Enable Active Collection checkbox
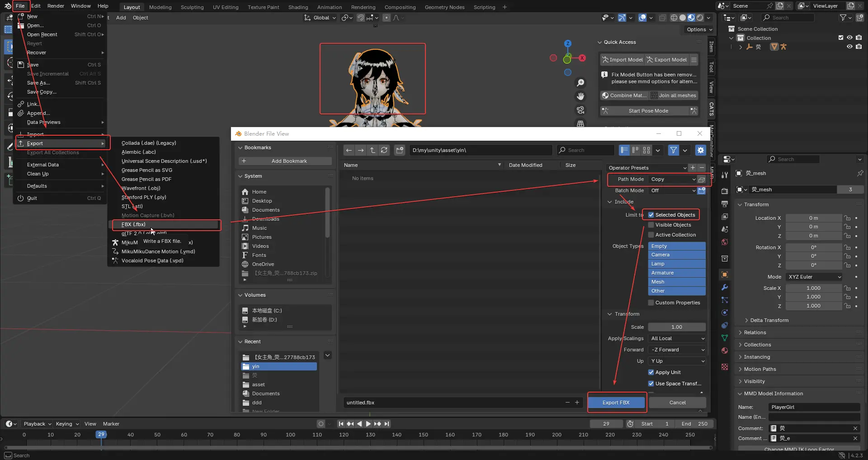 click(651, 235)
